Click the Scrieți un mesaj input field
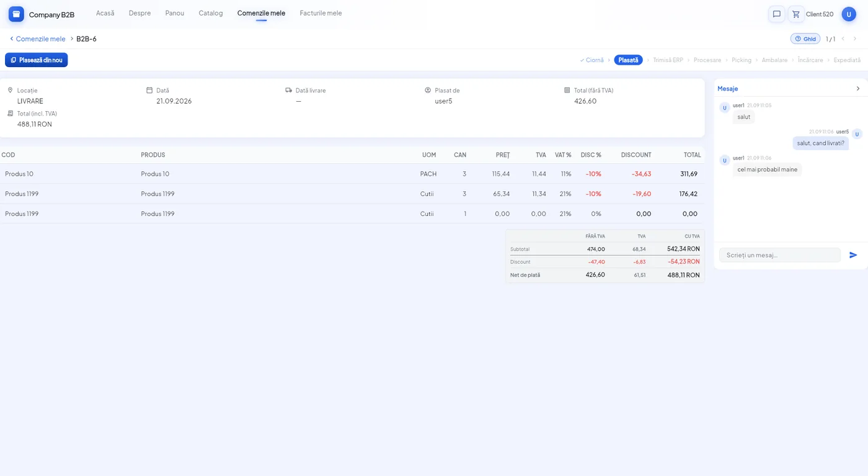 click(x=780, y=255)
